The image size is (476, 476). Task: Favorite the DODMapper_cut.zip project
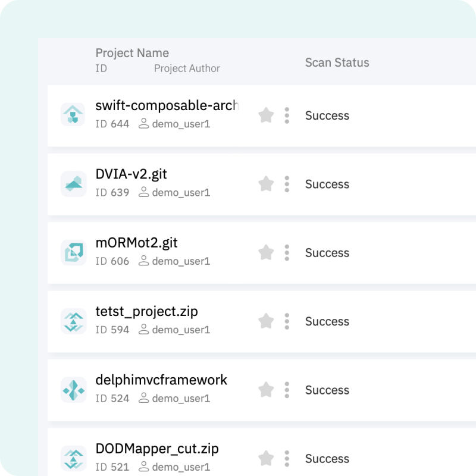click(266, 458)
